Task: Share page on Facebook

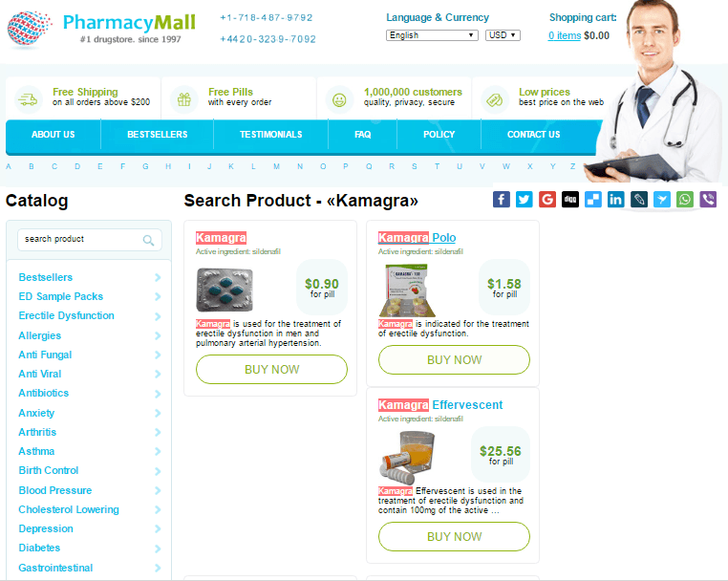Action: pos(502,200)
